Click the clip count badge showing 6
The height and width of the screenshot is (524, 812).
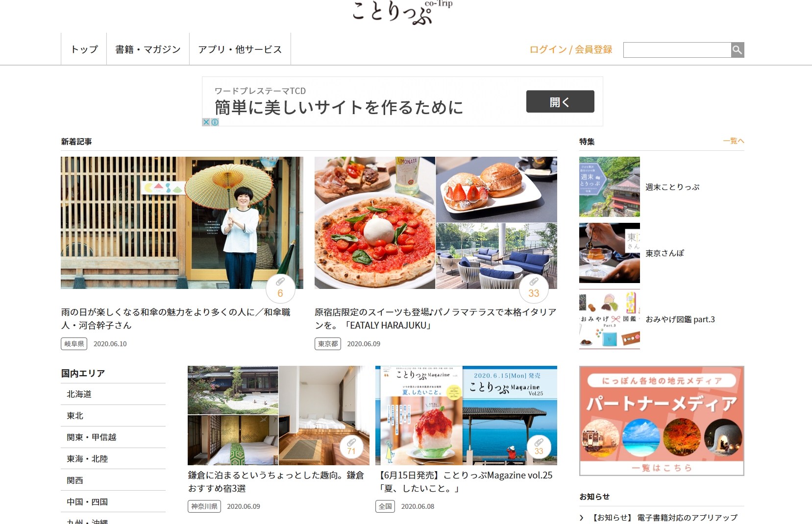click(280, 288)
